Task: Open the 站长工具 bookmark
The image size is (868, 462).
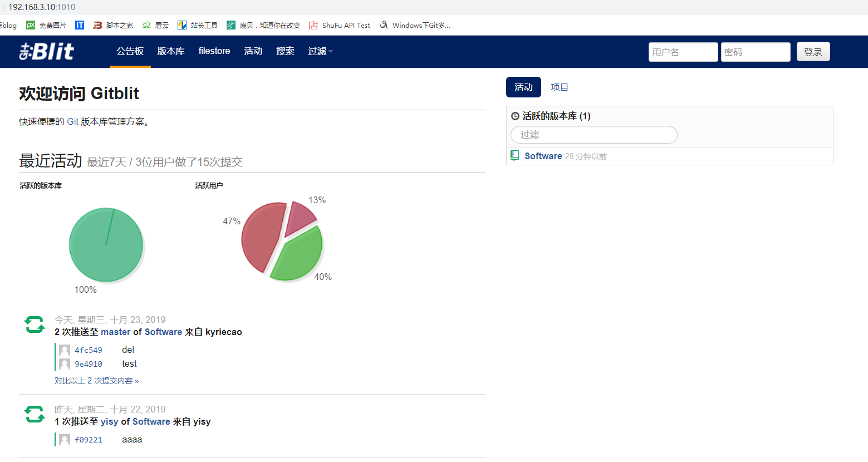Action: pyautogui.click(x=198, y=25)
